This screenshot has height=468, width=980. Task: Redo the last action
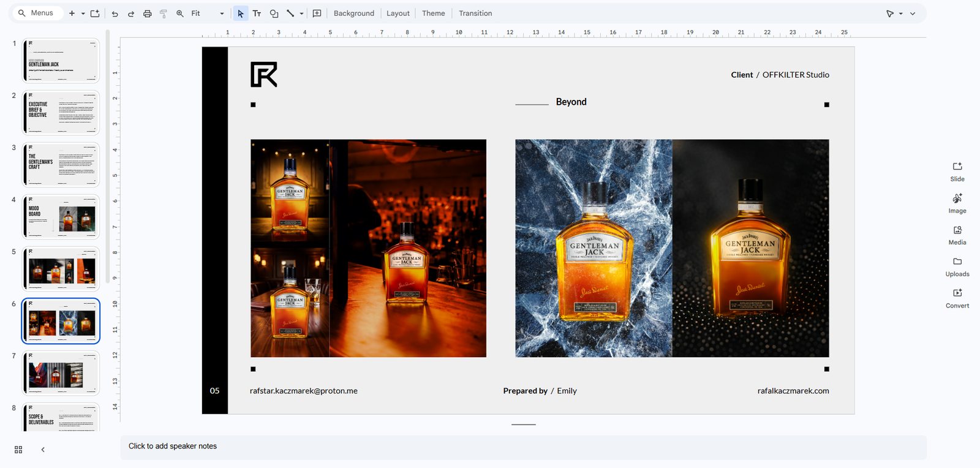(x=131, y=13)
